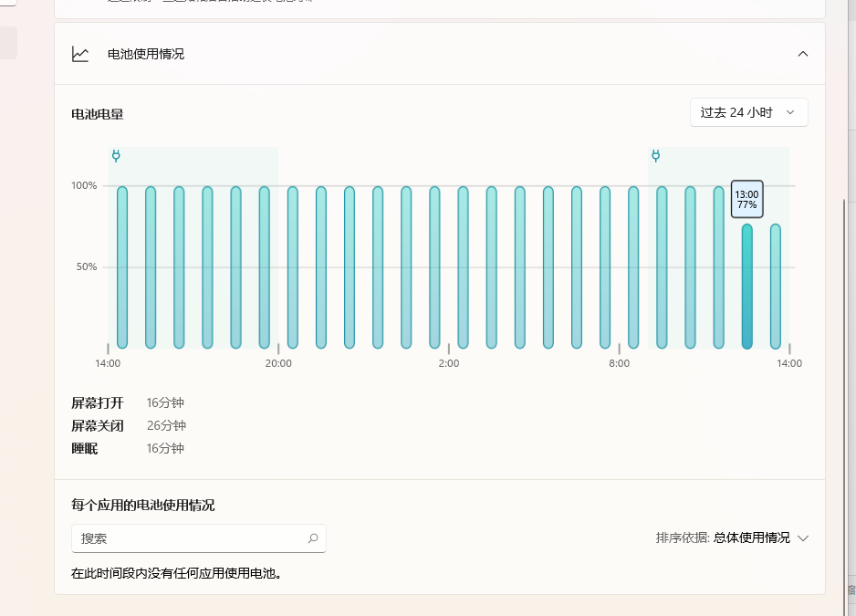Click the 每个应用的电池使用情况 heading
The image size is (856, 616).
143,506
